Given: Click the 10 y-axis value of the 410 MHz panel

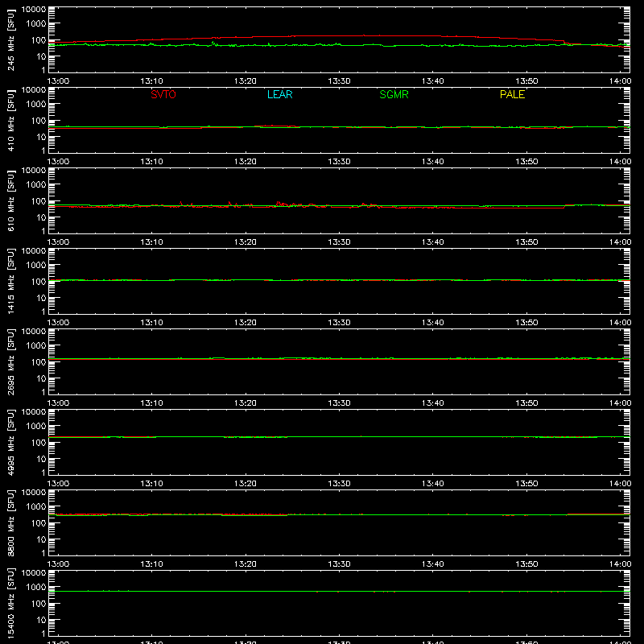Looking at the screenshot, I should coord(41,137).
